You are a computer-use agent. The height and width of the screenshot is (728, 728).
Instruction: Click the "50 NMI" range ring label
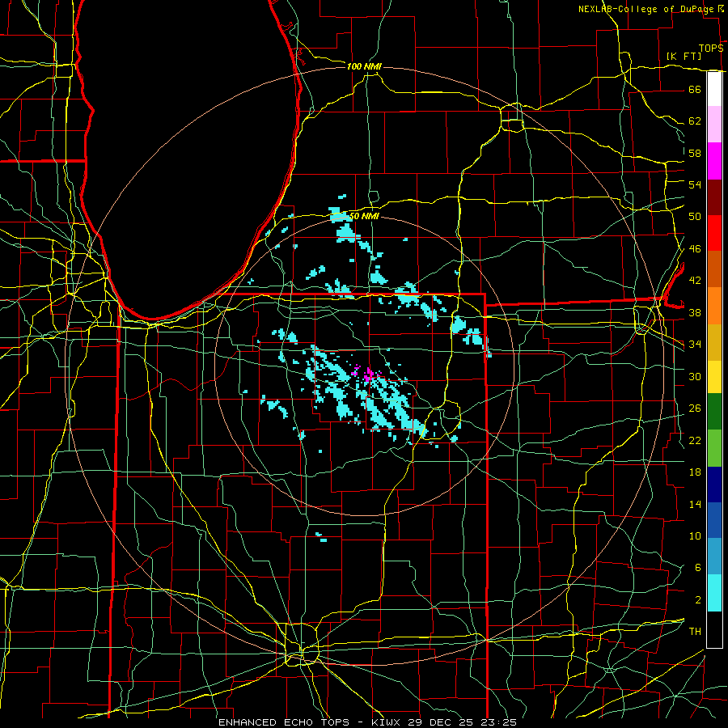[365, 216]
